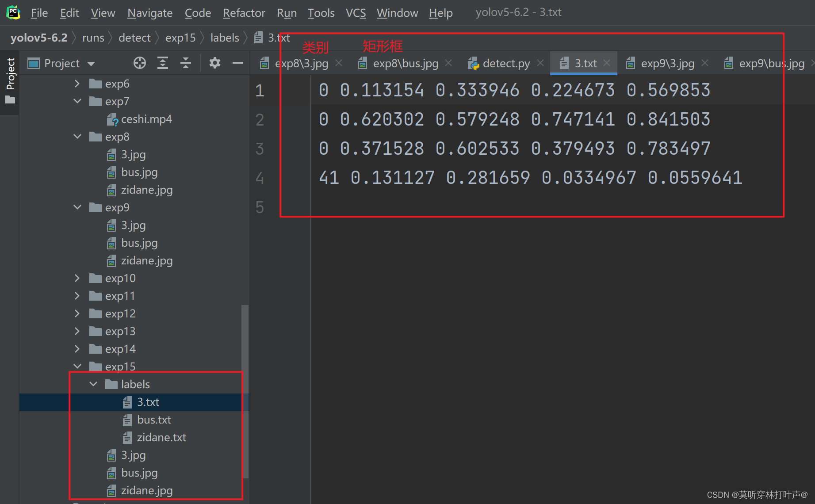Click labels in breadcrumb path
The image size is (815, 504).
click(x=225, y=38)
